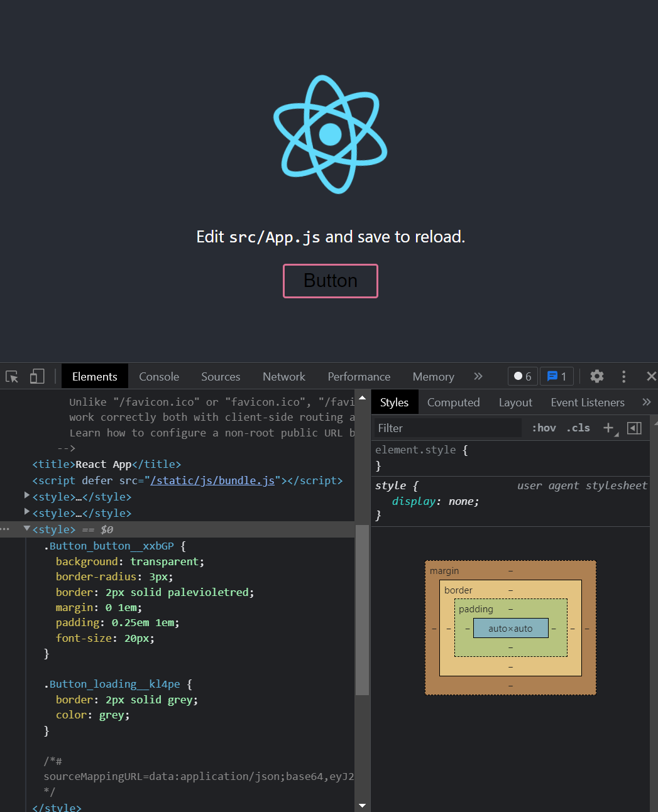Click the DOM tree scroll down arrow

362,805
